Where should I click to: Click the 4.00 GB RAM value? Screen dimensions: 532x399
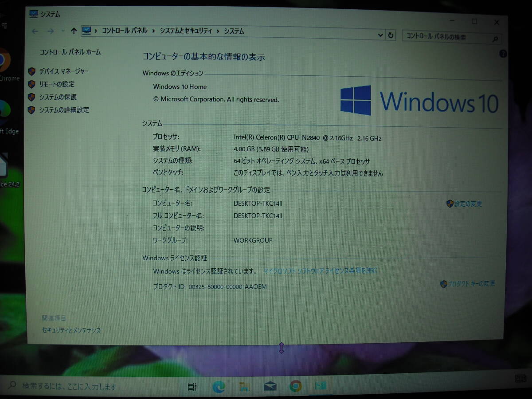point(271,149)
